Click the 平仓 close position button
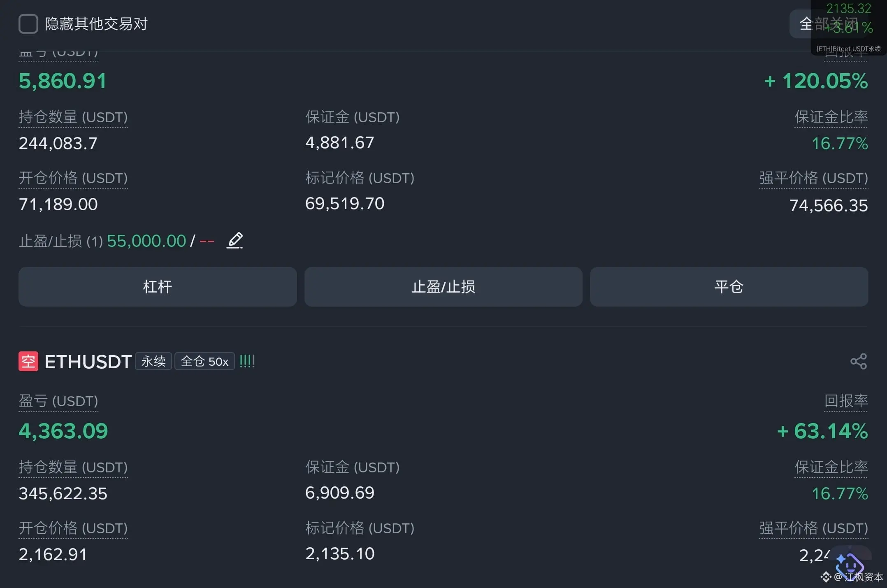The image size is (887, 588). point(729,287)
